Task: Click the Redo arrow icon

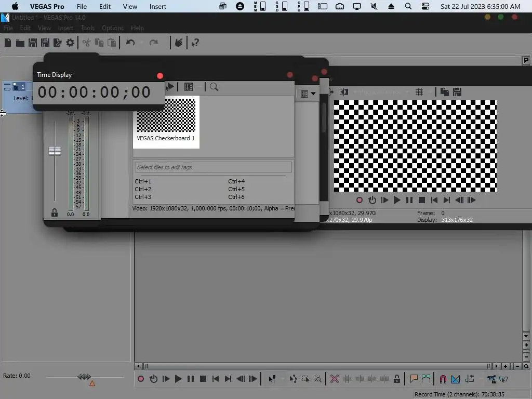Action: [x=154, y=43]
